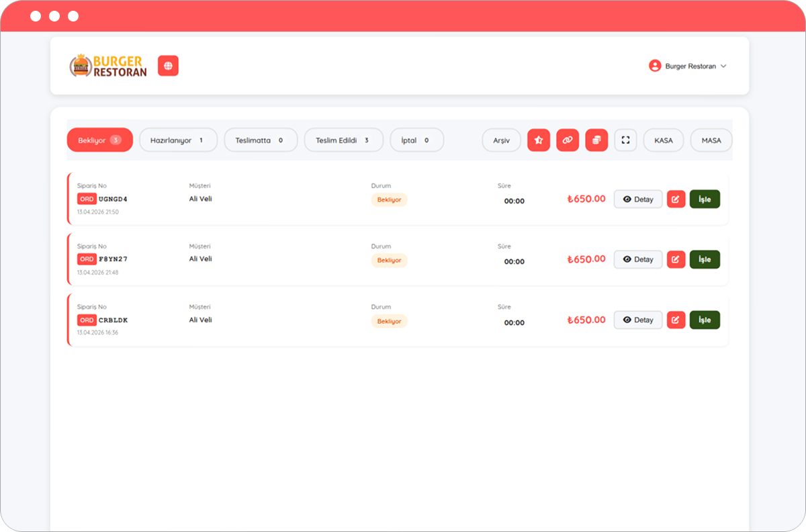806x532 pixels.
Task: Click the KASA button
Action: pyautogui.click(x=663, y=140)
